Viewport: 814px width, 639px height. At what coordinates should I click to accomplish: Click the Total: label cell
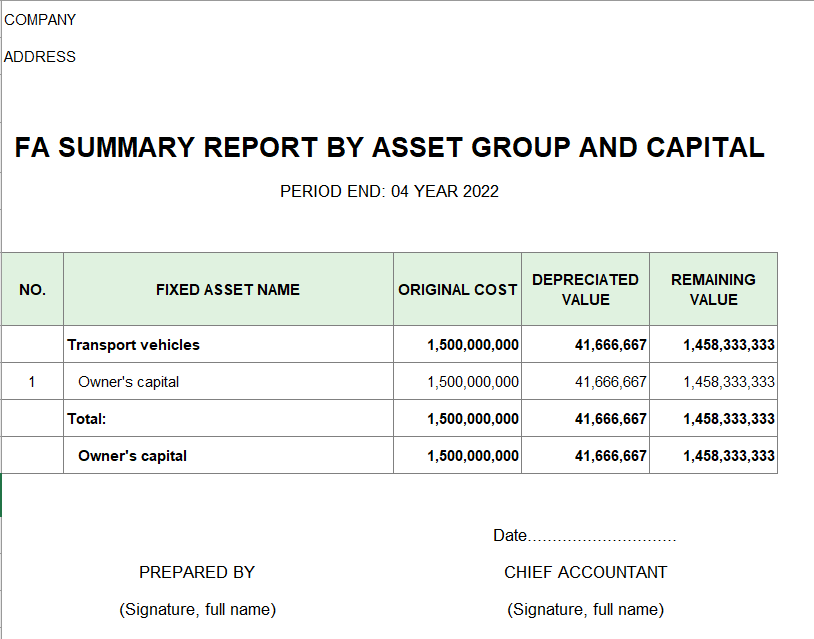[x=87, y=419]
